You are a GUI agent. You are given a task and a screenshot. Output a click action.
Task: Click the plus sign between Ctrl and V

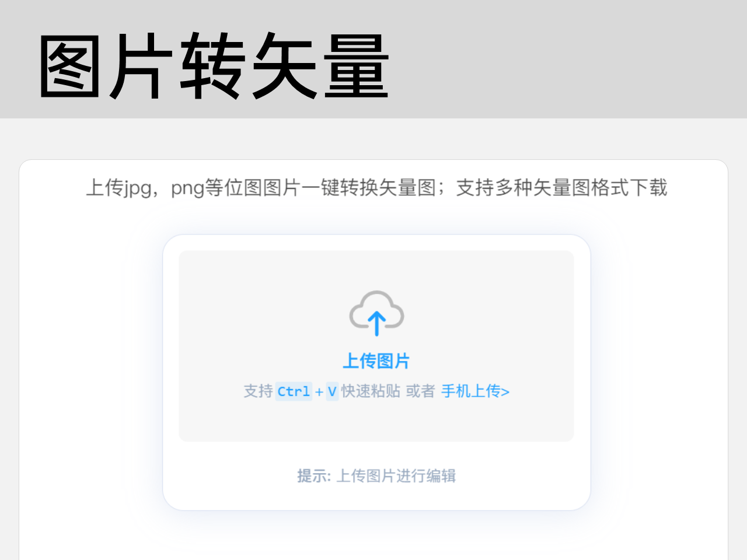point(319,392)
